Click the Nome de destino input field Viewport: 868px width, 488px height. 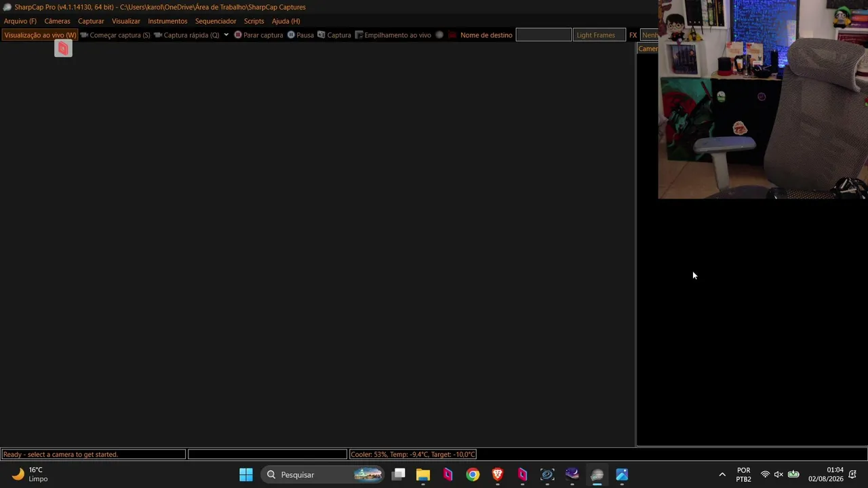click(544, 35)
